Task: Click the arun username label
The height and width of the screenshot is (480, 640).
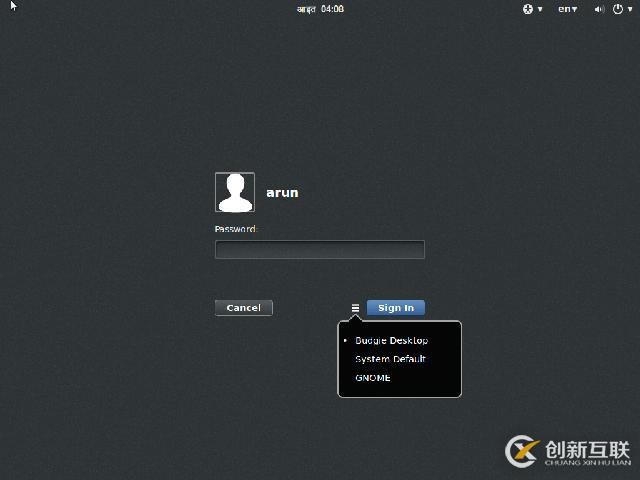Action: pos(282,193)
